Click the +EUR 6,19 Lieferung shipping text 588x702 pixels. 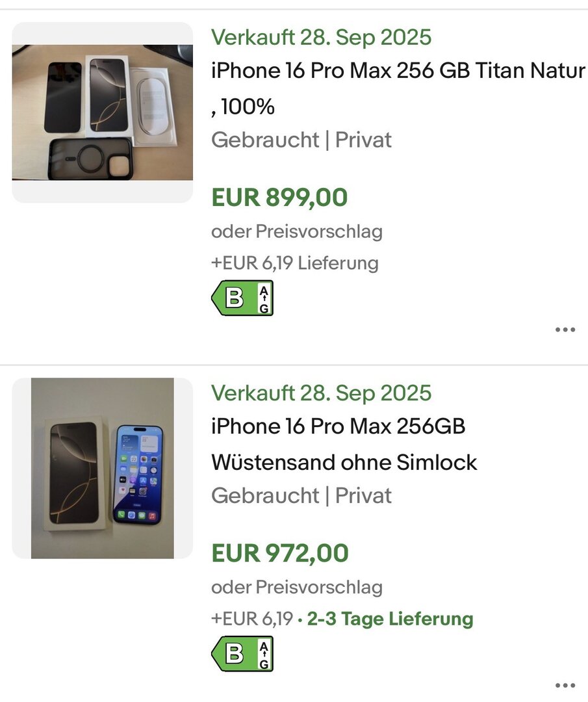294,263
